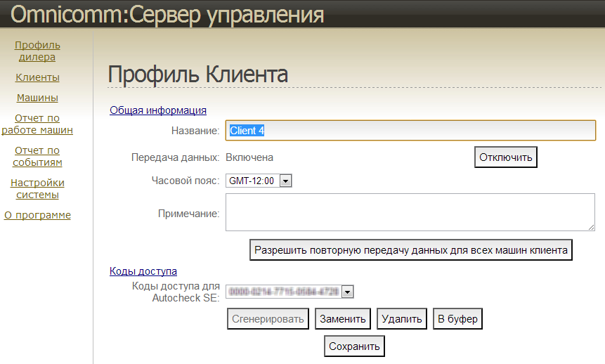
Task: Click the Название field containing Client 4
Action: click(x=410, y=131)
